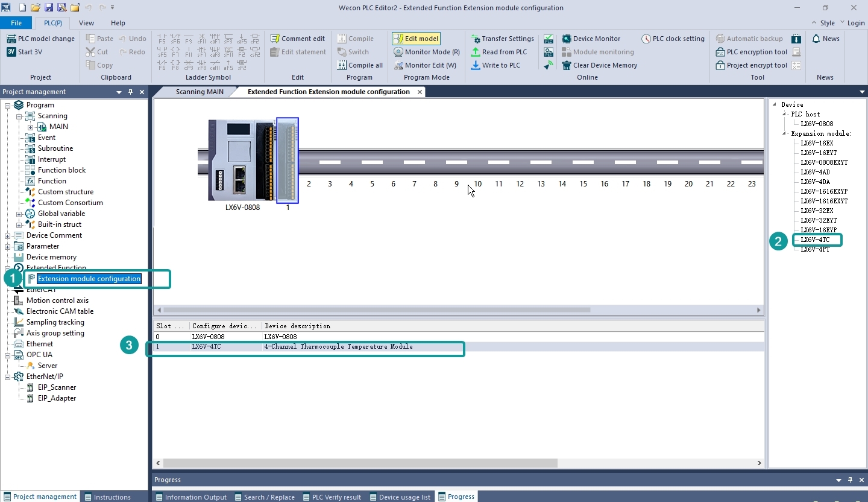Switch to the Instructions tab
Screen dimensions: 868x502
[108, 497]
